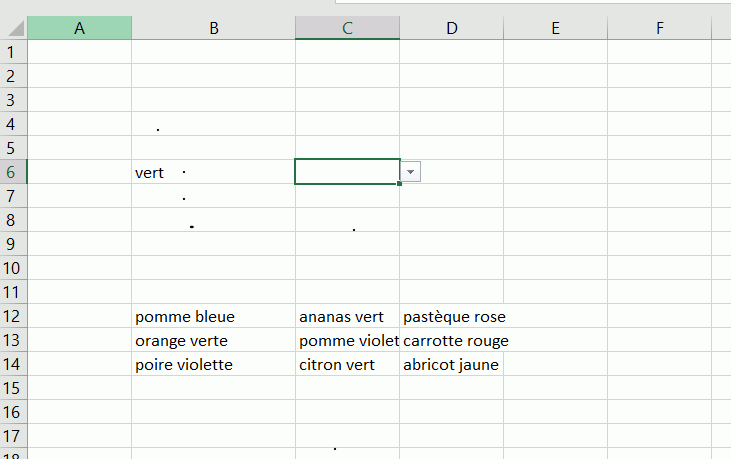Click the row 12 header
The image size is (731, 459).
13,316
